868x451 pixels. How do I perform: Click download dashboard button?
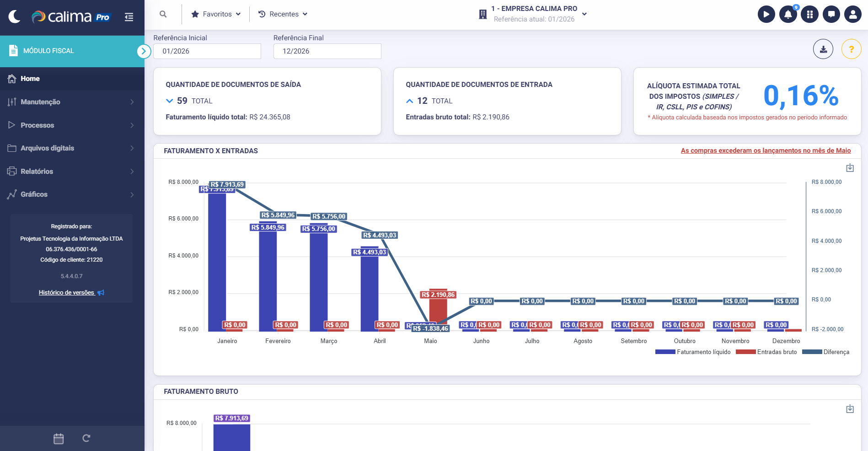pos(823,49)
